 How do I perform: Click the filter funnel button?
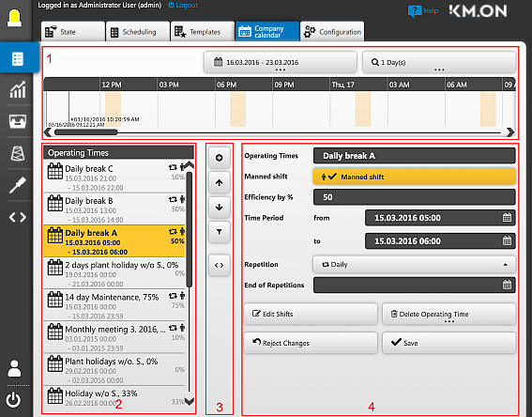click(x=220, y=232)
